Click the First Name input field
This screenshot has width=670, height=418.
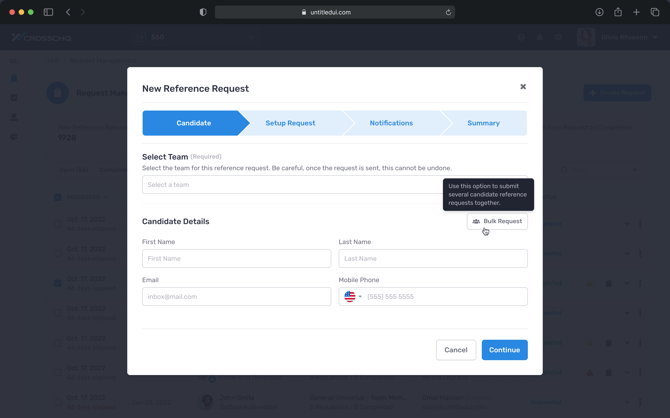pos(236,258)
